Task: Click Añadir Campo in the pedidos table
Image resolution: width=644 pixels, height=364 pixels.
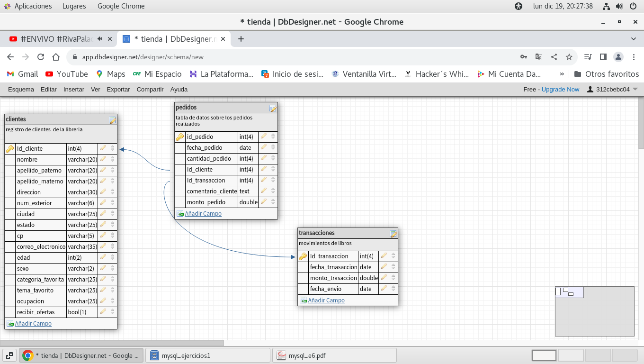Action: point(203,213)
